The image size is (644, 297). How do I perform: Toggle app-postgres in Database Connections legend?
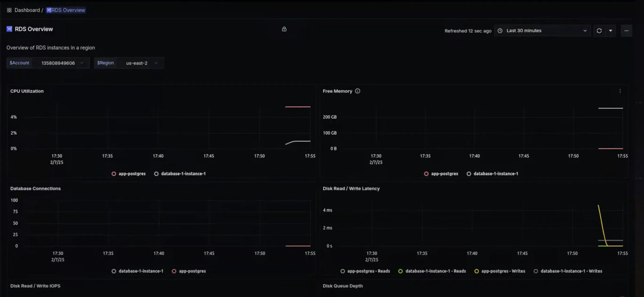tap(189, 271)
